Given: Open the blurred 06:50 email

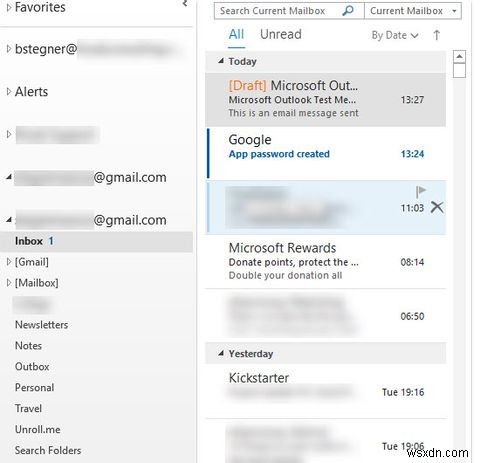Looking at the screenshot, I should click(x=326, y=316).
